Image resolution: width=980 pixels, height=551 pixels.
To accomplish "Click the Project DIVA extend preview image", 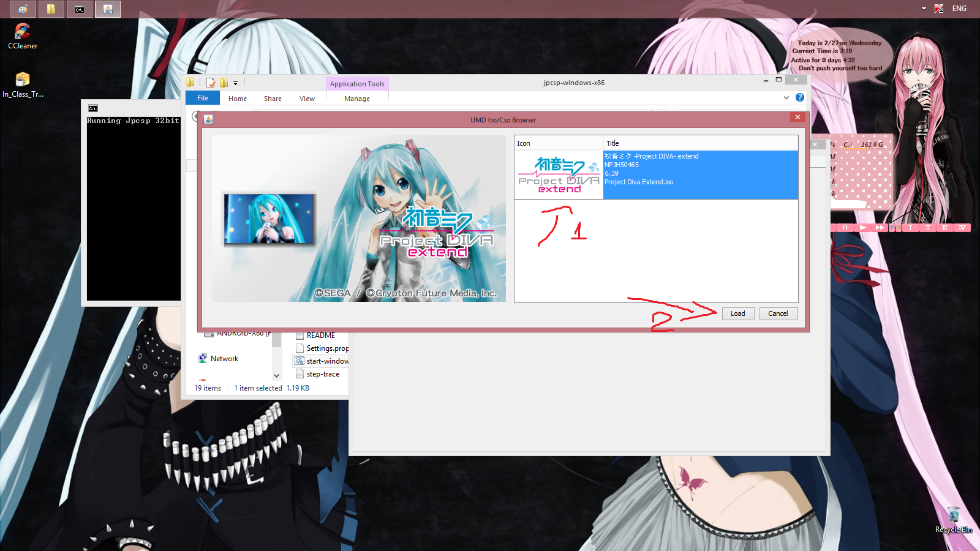I will point(359,219).
